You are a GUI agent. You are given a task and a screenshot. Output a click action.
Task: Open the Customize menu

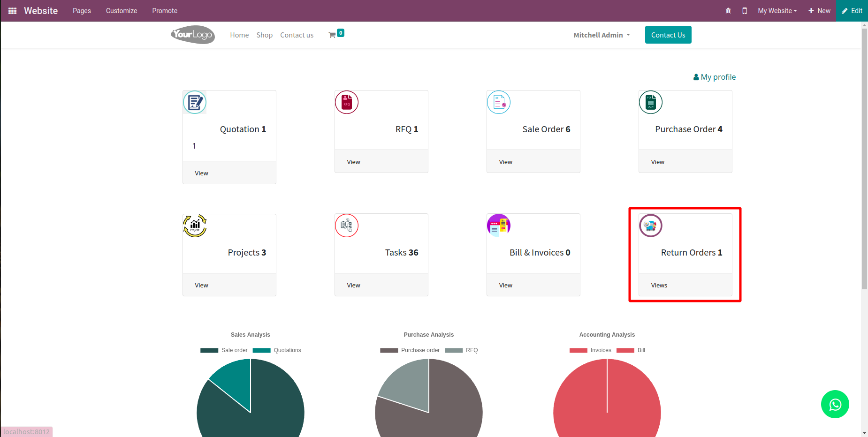click(122, 11)
